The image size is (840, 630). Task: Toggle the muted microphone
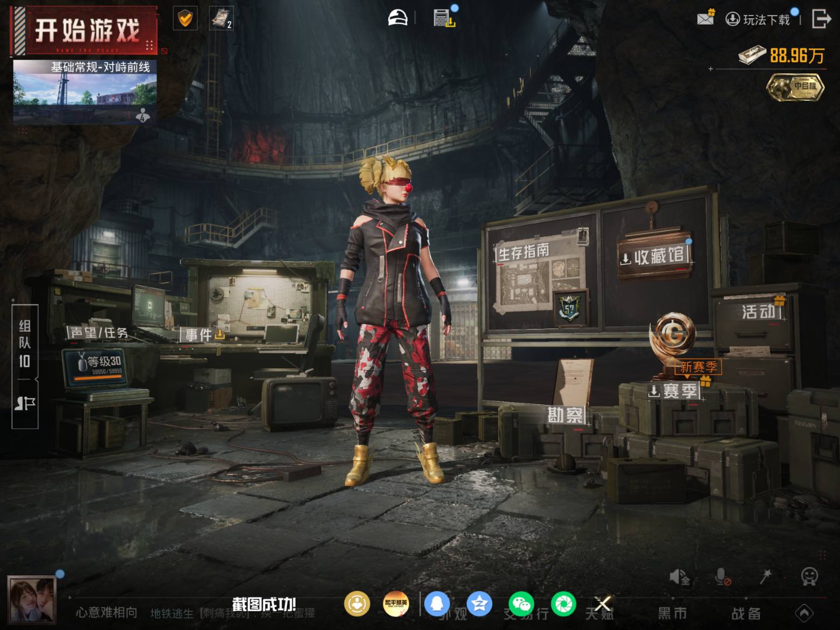[x=723, y=577]
